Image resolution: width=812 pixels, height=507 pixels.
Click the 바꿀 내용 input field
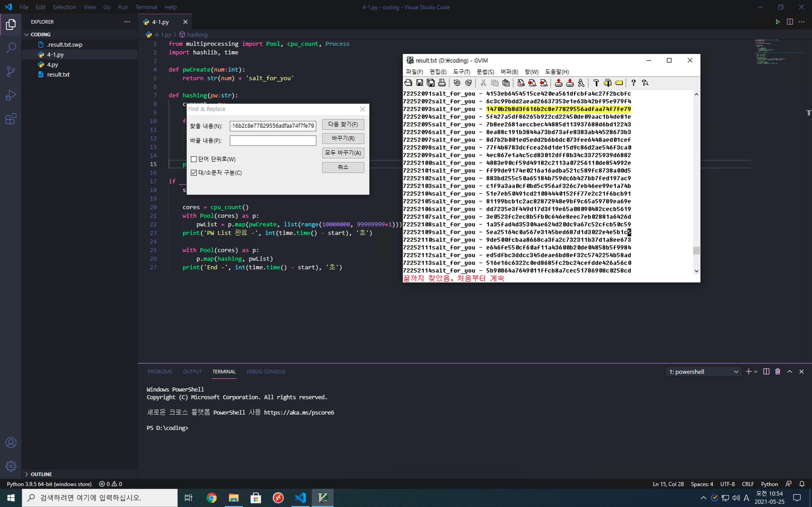(x=273, y=141)
